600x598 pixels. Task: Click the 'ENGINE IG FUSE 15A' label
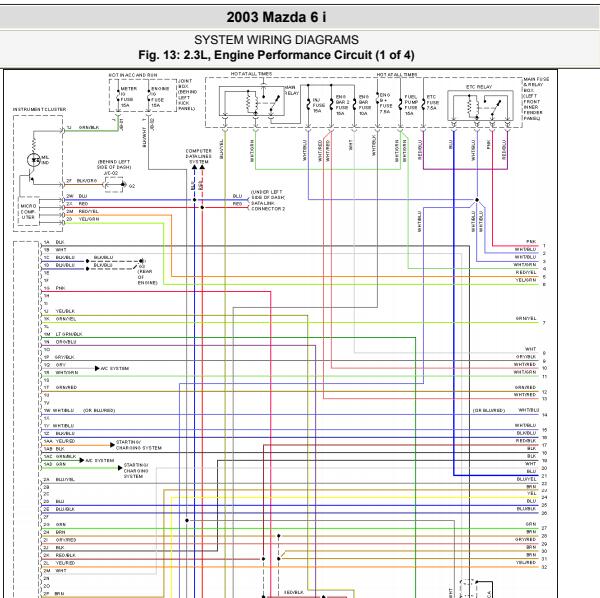tap(160, 97)
